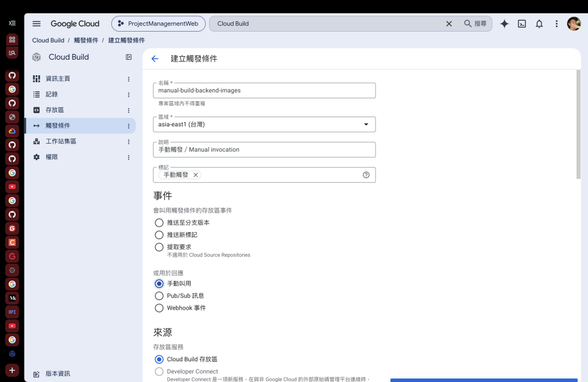Open the 區域 asia-east1 dropdown
The image size is (588, 382).
(x=264, y=124)
